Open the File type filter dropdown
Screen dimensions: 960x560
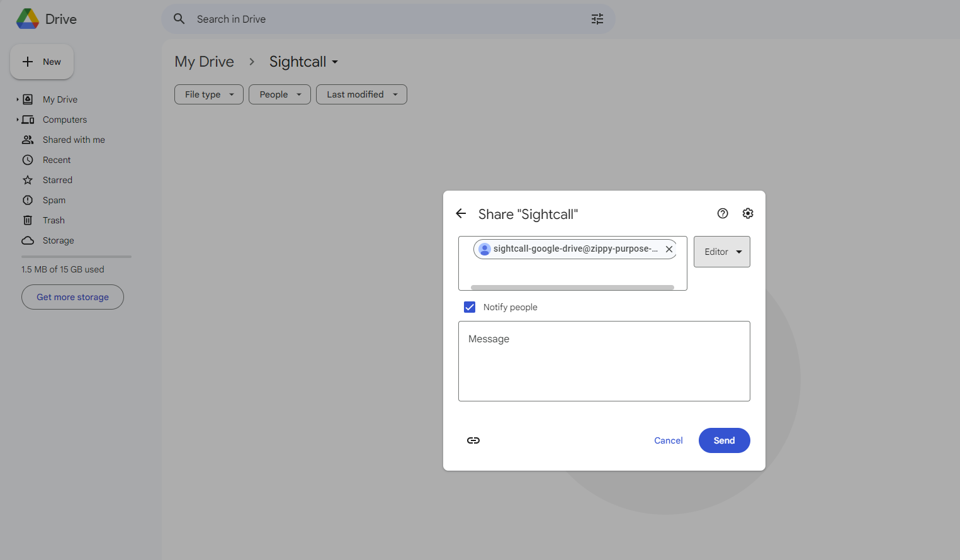click(x=209, y=94)
